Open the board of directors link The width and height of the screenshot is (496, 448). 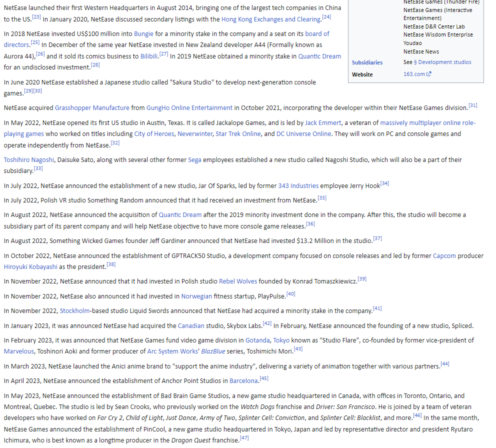(317, 34)
